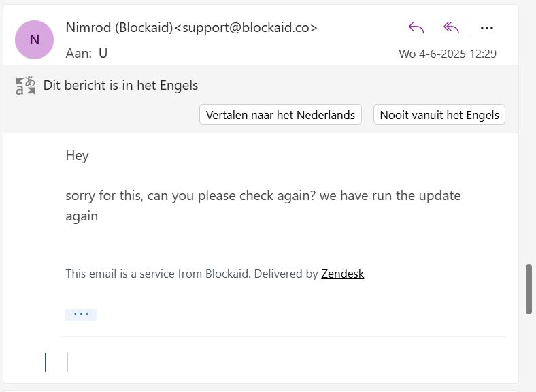Click the Dit bericht is in het Engels text
This screenshot has width=536, height=392.
[120, 85]
